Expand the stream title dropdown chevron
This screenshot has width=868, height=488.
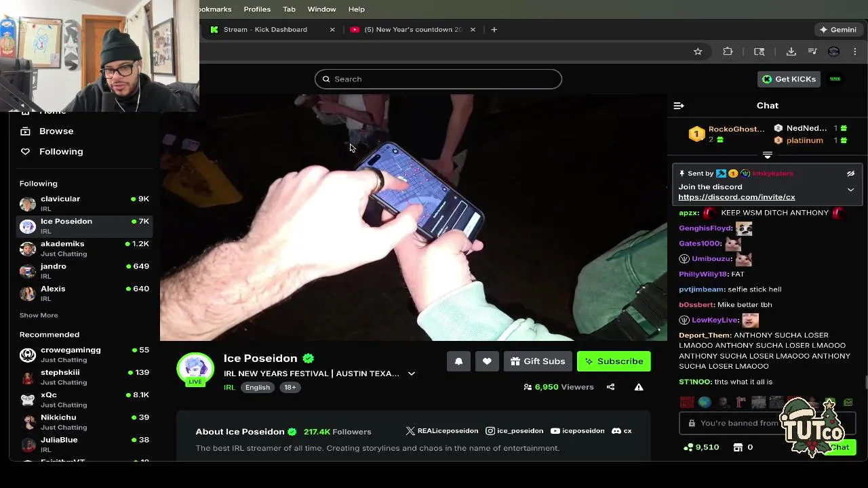[x=411, y=373]
